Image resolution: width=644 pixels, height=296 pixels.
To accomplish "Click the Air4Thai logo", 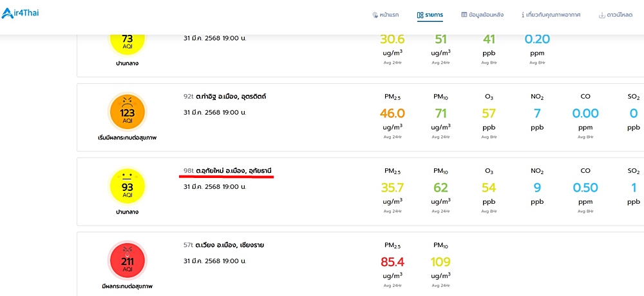I will click(20, 13).
